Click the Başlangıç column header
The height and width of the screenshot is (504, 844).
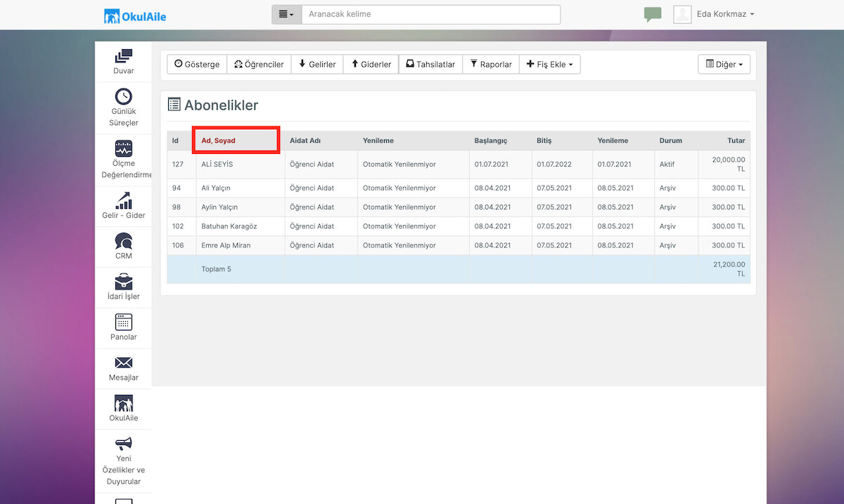click(x=491, y=141)
